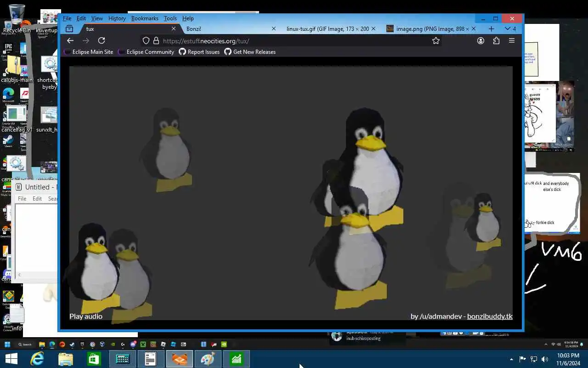Click the inner Windows 11 Start button

(x=7, y=344)
